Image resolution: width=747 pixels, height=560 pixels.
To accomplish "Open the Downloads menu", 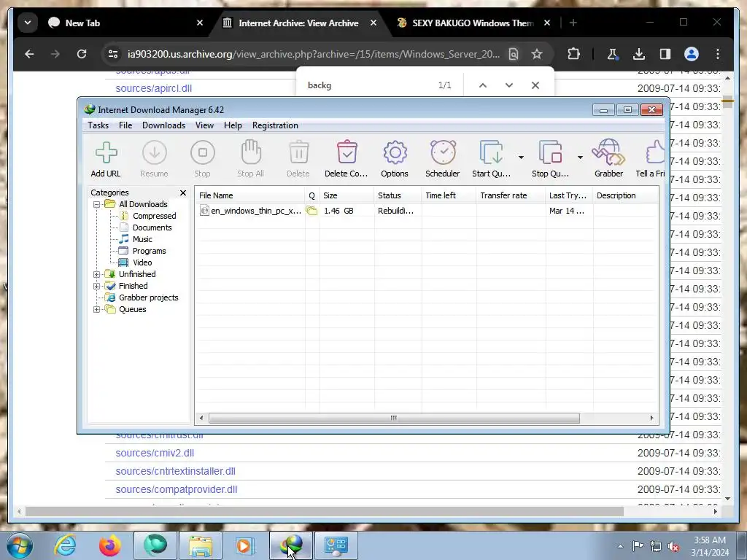I will 163,125.
